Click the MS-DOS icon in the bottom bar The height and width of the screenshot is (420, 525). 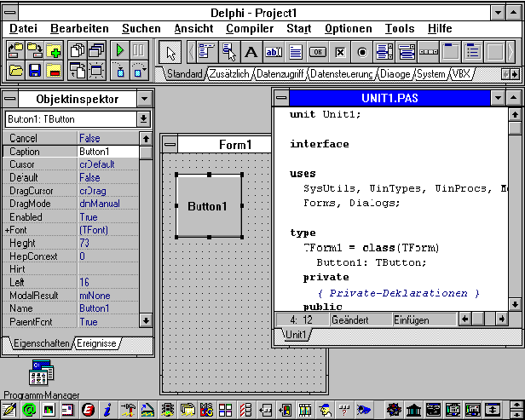coord(206,410)
